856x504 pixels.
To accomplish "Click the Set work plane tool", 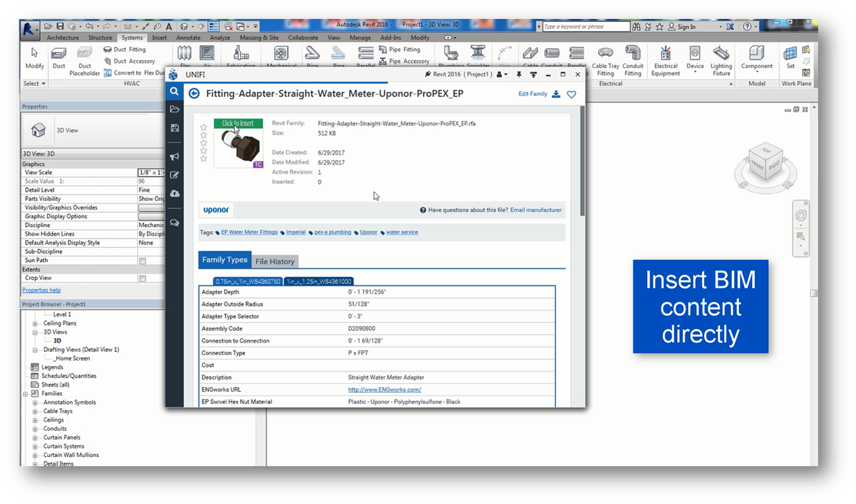I will coord(790,57).
